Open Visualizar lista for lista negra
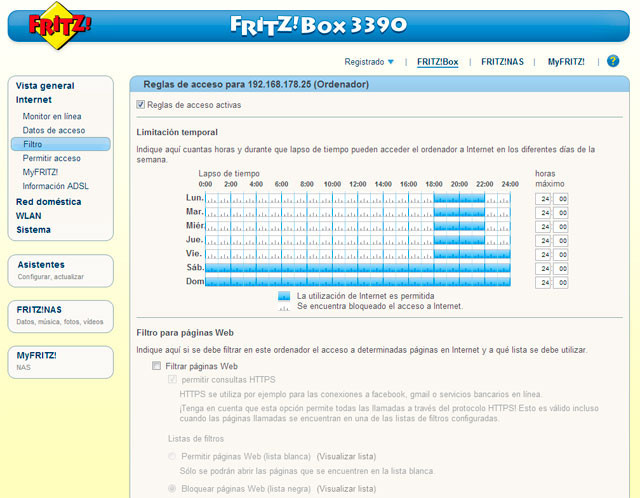This screenshot has height=498, width=640. pyautogui.click(x=346, y=489)
